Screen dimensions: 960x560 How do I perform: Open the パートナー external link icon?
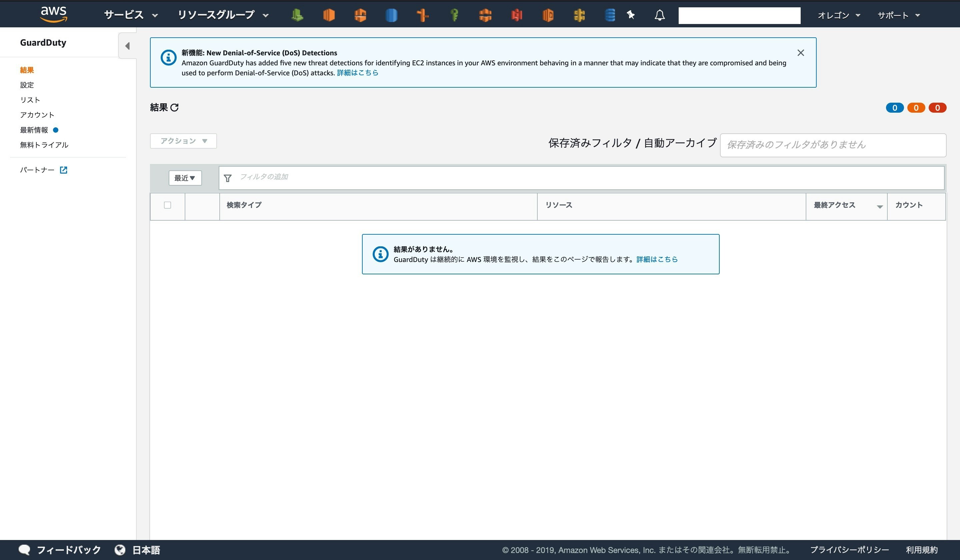click(x=64, y=170)
